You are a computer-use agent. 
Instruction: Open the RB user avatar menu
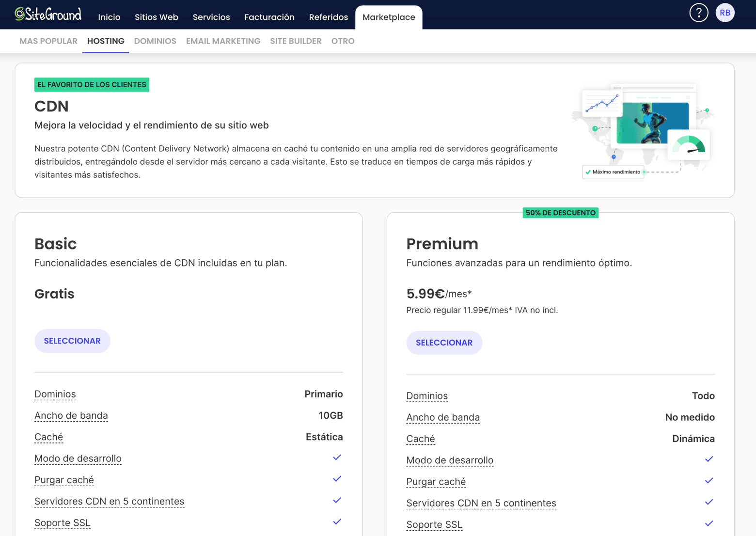click(725, 13)
